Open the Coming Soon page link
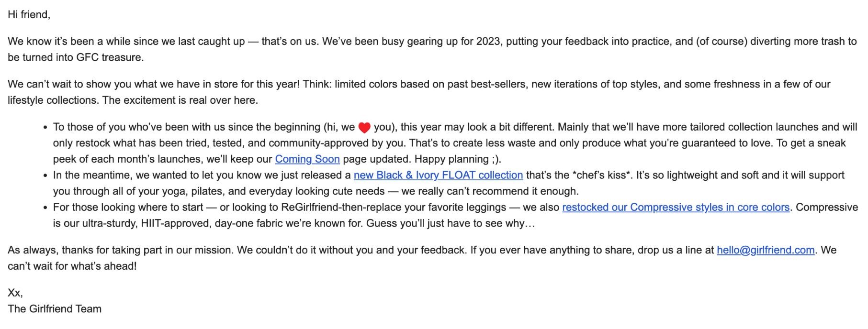This screenshot has height=329, width=868. pyautogui.click(x=307, y=159)
